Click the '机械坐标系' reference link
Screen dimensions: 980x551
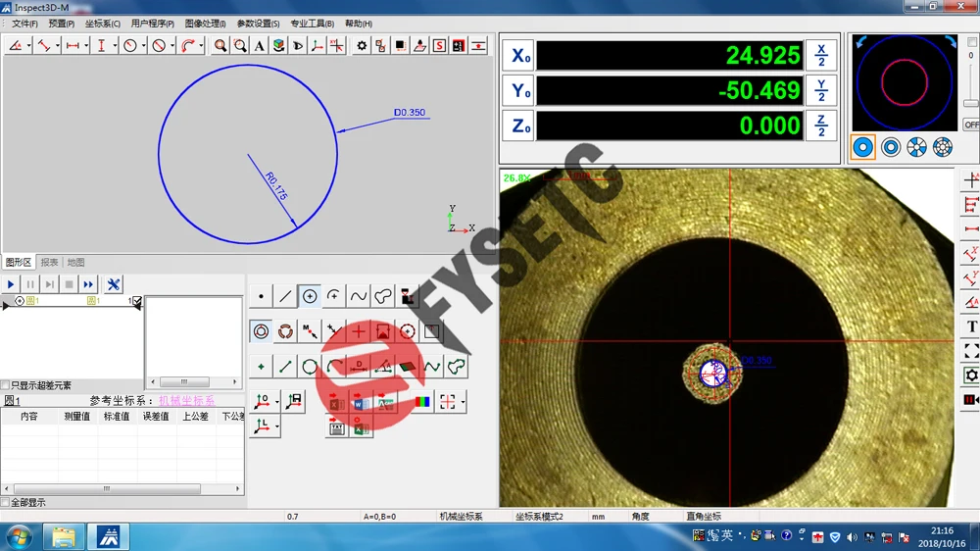(x=186, y=401)
